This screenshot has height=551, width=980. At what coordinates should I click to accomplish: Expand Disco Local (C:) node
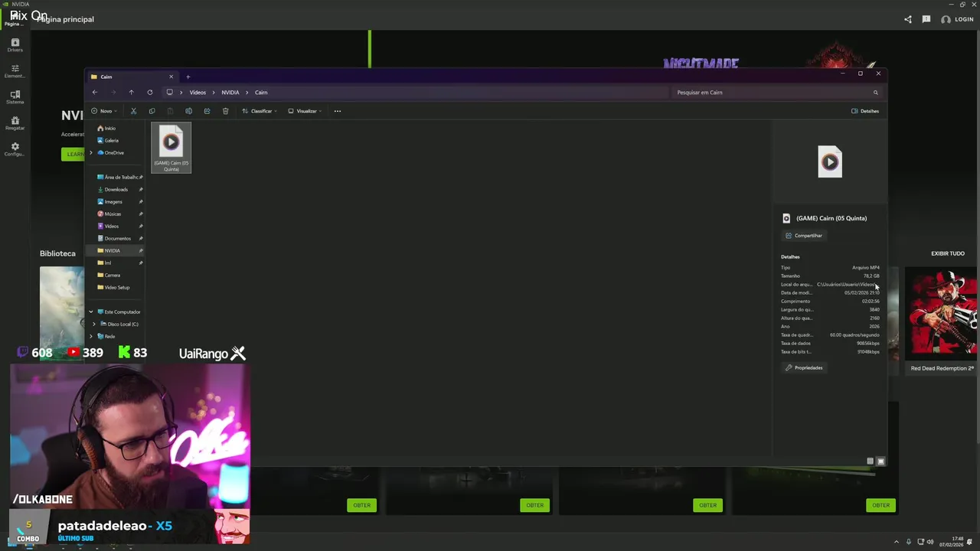pyautogui.click(x=94, y=324)
